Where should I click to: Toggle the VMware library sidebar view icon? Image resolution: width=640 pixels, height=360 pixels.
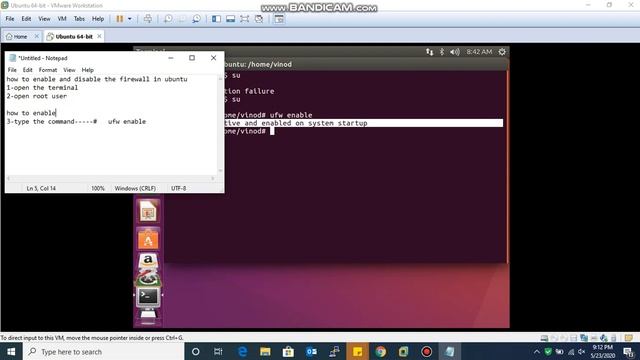216,19
